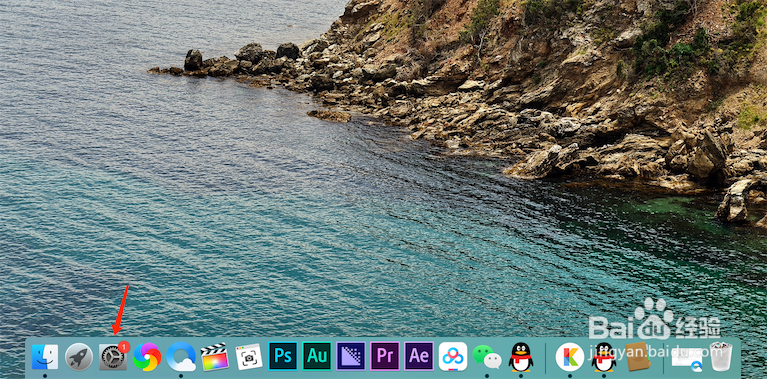
Task: Open System Preferences gear with badge
Action: pos(113,357)
